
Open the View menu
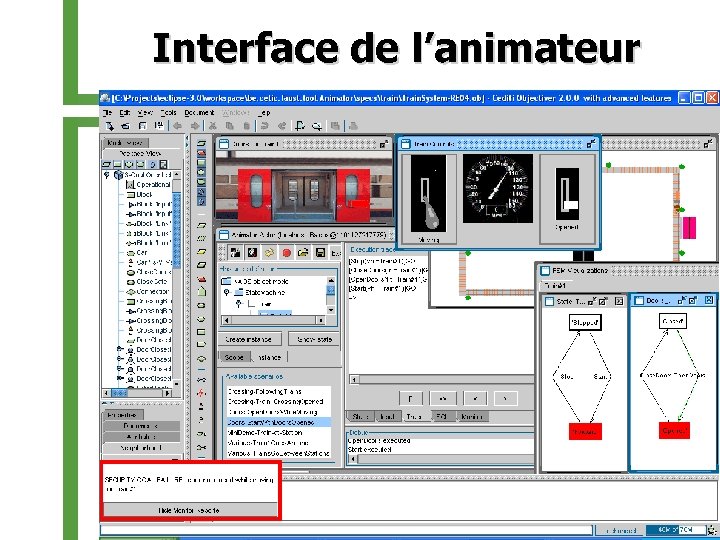pyautogui.click(x=145, y=112)
